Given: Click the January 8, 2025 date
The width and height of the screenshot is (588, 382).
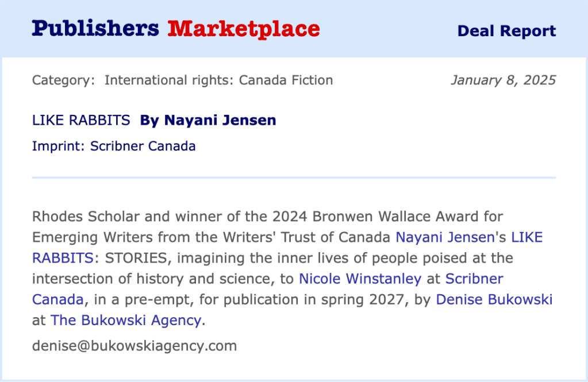Looking at the screenshot, I should point(503,80).
